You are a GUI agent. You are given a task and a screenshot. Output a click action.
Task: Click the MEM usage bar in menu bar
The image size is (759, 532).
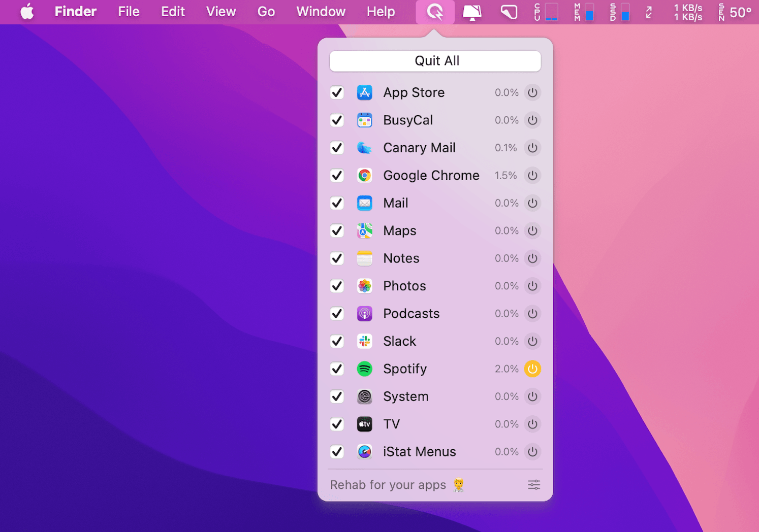tap(590, 12)
